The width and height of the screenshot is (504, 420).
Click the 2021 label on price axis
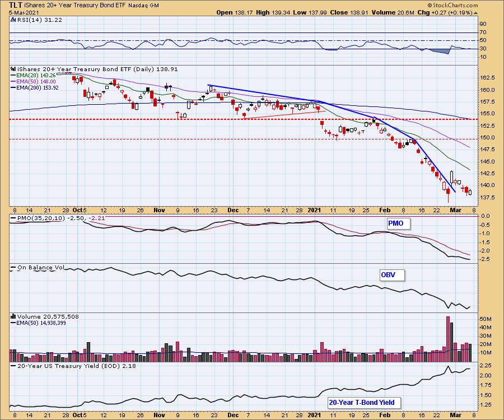click(314, 210)
